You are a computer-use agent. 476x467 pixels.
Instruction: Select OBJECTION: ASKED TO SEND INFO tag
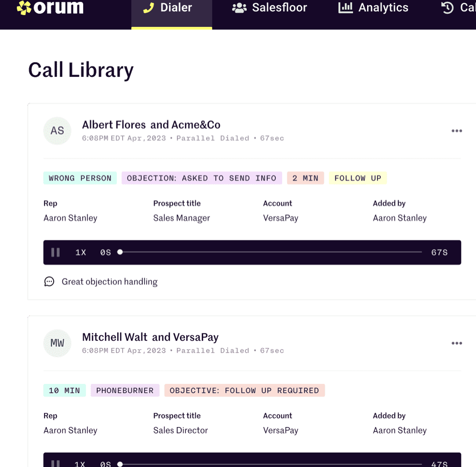pyautogui.click(x=202, y=178)
